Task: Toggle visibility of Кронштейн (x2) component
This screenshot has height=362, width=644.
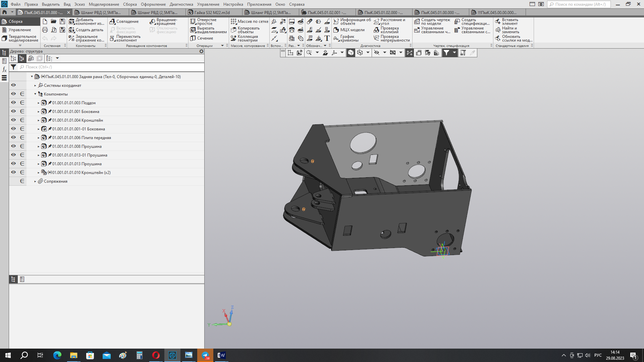Action: tap(13, 172)
